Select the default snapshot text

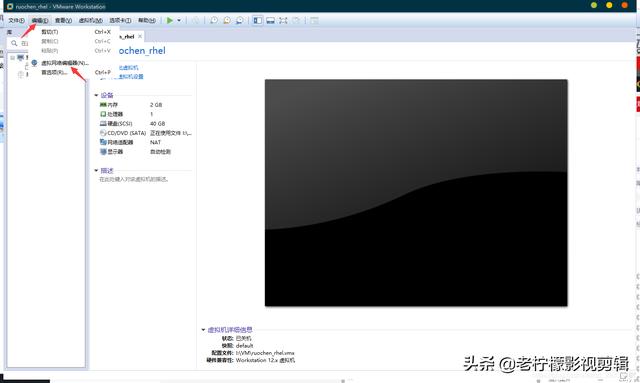point(244,345)
